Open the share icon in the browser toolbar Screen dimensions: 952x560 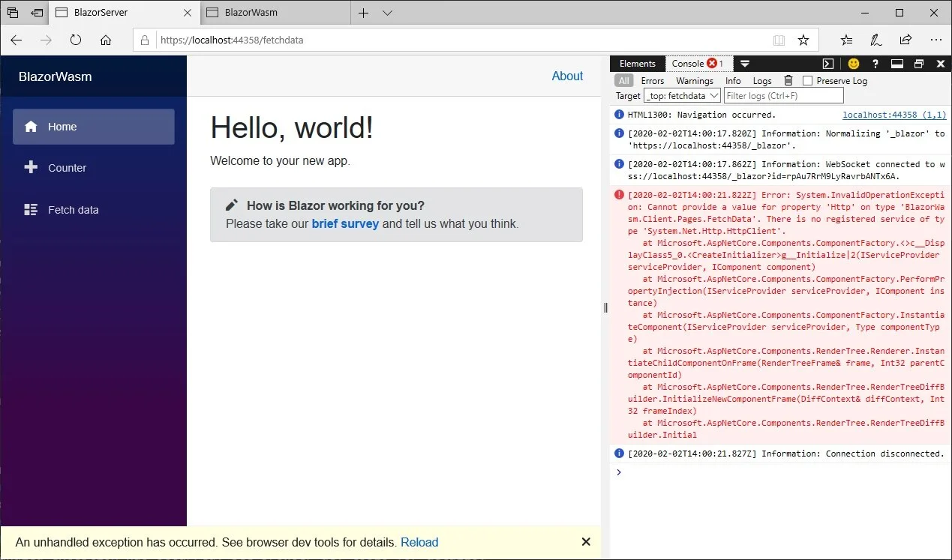(905, 40)
